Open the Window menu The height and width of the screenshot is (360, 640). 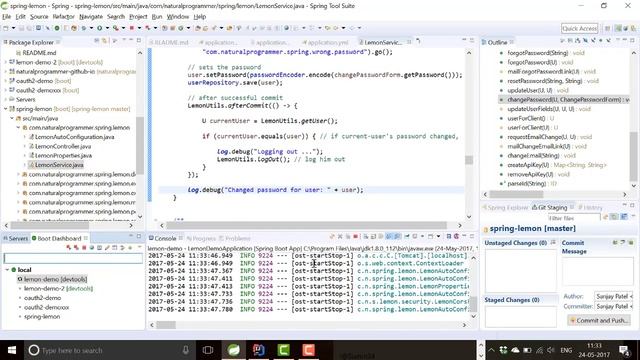coord(178,17)
